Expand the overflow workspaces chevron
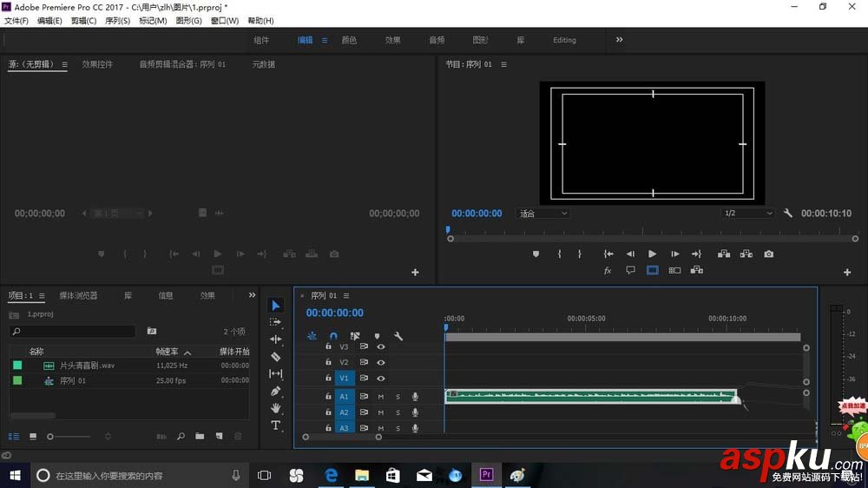Viewport: 868px width, 488px height. point(620,40)
